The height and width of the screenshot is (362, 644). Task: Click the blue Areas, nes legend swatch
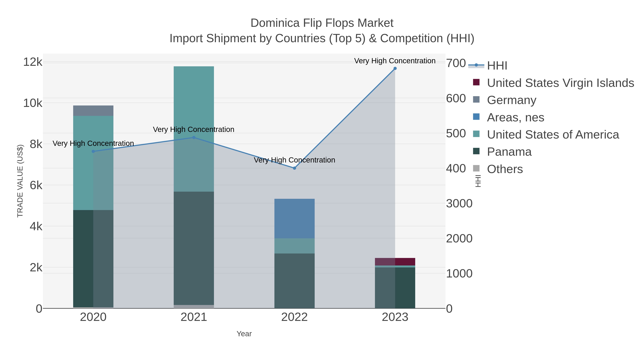click(x=476, y=117)
